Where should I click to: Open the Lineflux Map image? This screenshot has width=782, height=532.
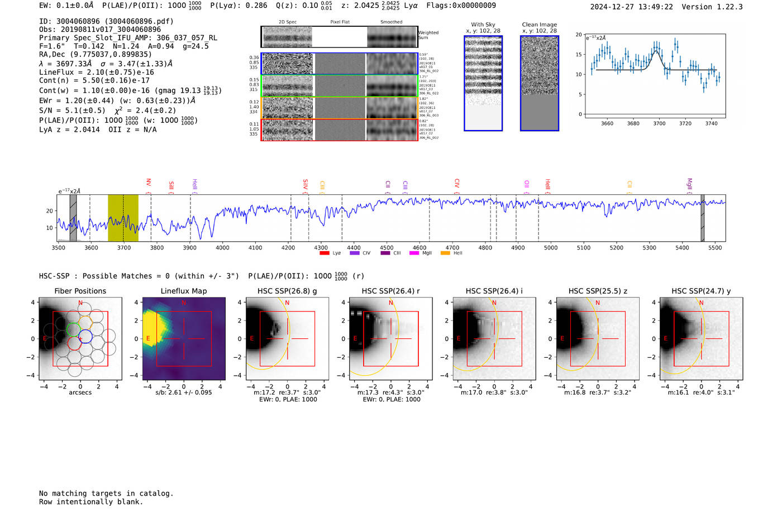[184, 338]
